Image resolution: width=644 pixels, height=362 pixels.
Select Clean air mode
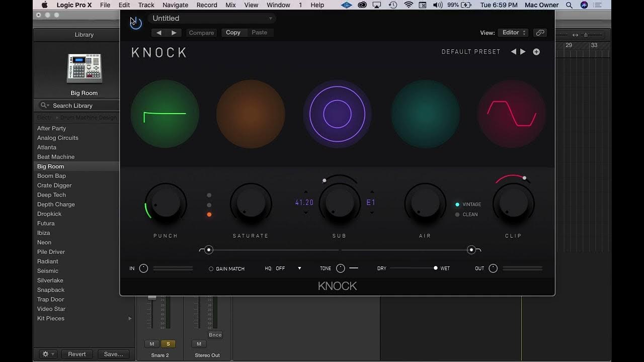[466, 215]
